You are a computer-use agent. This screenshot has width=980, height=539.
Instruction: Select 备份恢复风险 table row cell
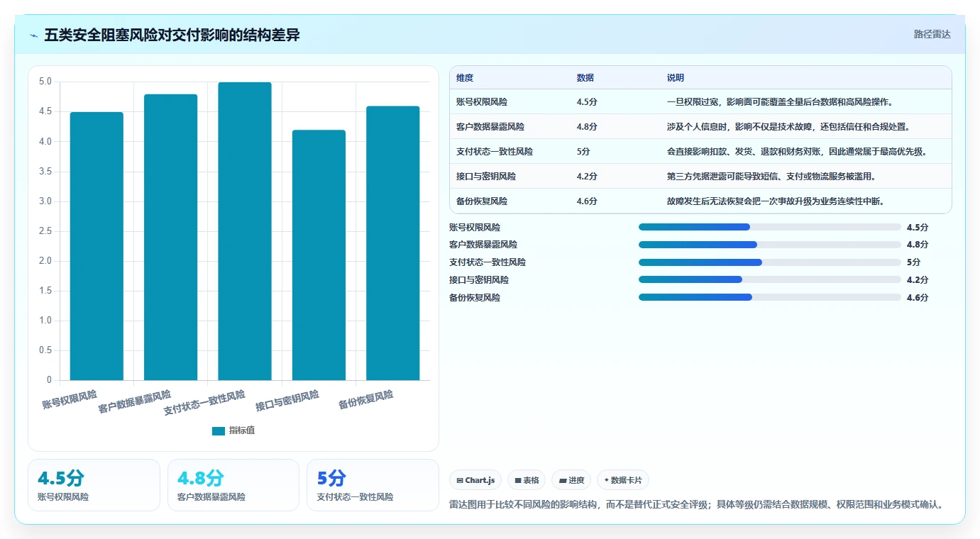click(482, 201)
